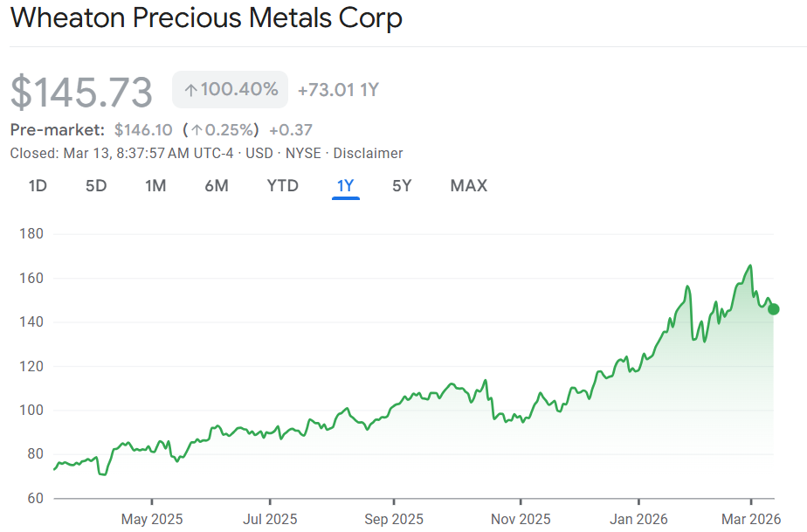Image resolution: width=807 pixels, height=532 pixels.
Task: Click the $146.10 pre-market price
Action: [143, 129]
